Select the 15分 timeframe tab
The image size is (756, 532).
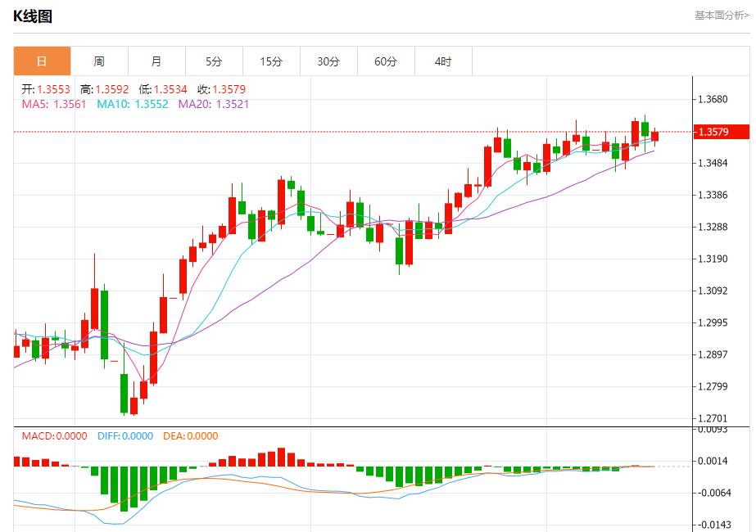point(271,61)
